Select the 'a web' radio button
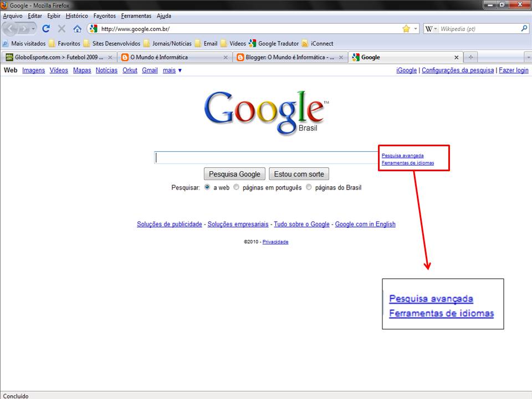Screen dimensions: 532x399 [x=207, y=187]
